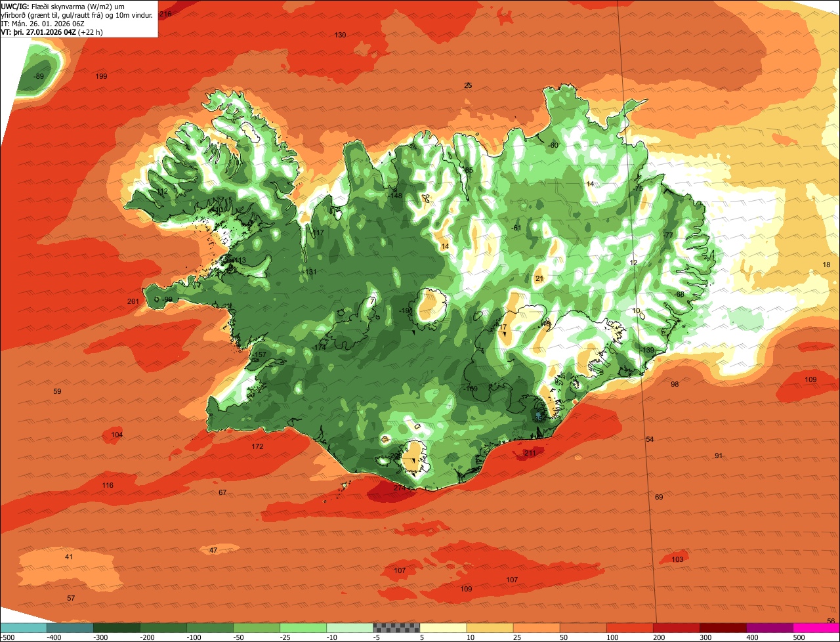Select the -60 value in the northeast
The width and height of the screenshot is (840, 642).
[553, 145]
